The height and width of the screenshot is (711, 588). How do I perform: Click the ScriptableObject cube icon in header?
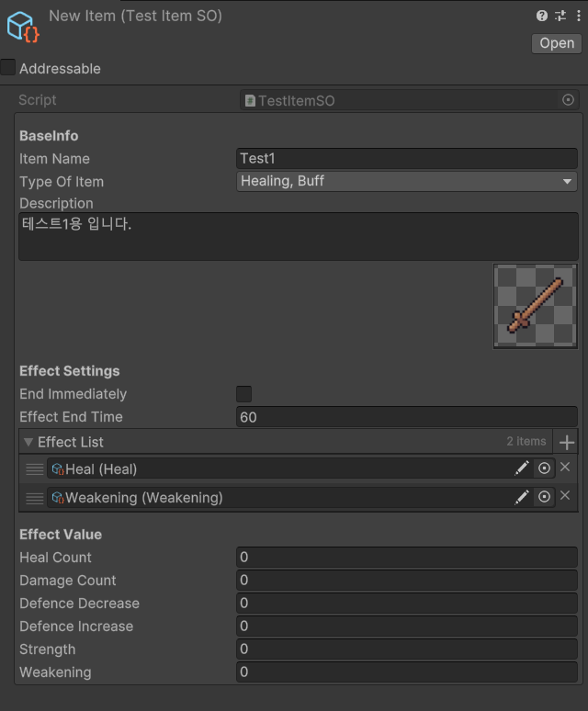23,27
